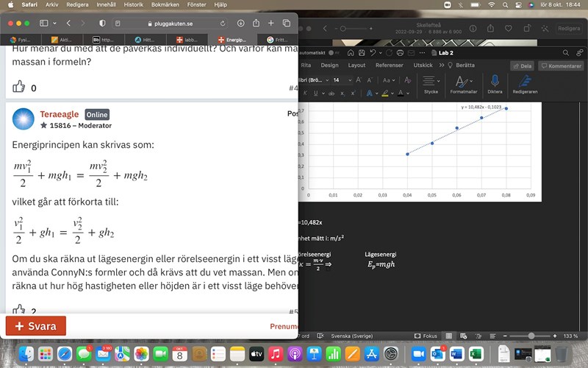Click the Dela share button in Word

click(x=523, y=66)
